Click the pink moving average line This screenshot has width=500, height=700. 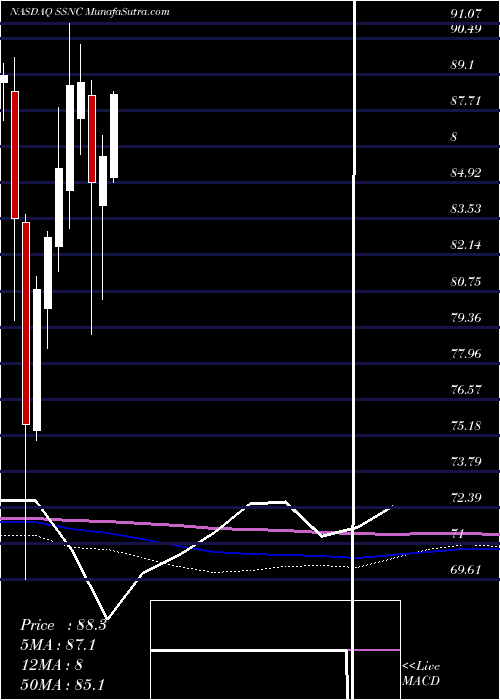tap(250, 529)
